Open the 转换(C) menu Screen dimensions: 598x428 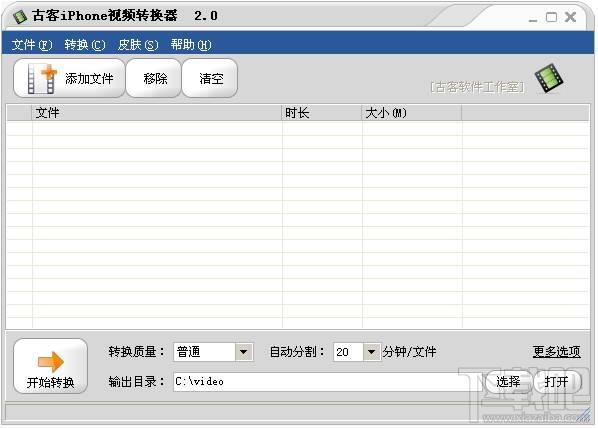(85, 45)
